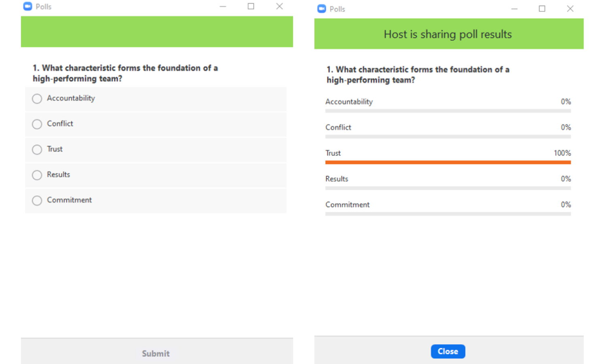607x364 pixels.
Task: Choose the Conflict option
Action: [x=37, y=124]
